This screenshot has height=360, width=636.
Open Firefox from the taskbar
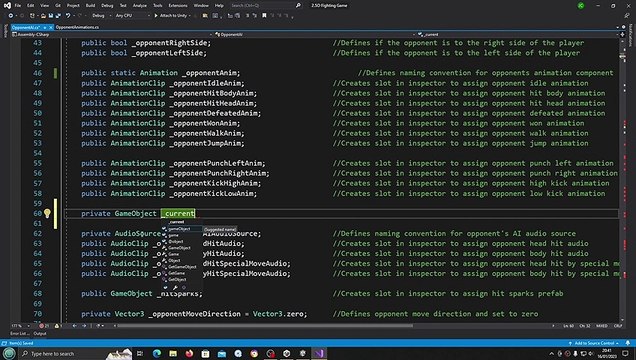[x=189, y=354]
